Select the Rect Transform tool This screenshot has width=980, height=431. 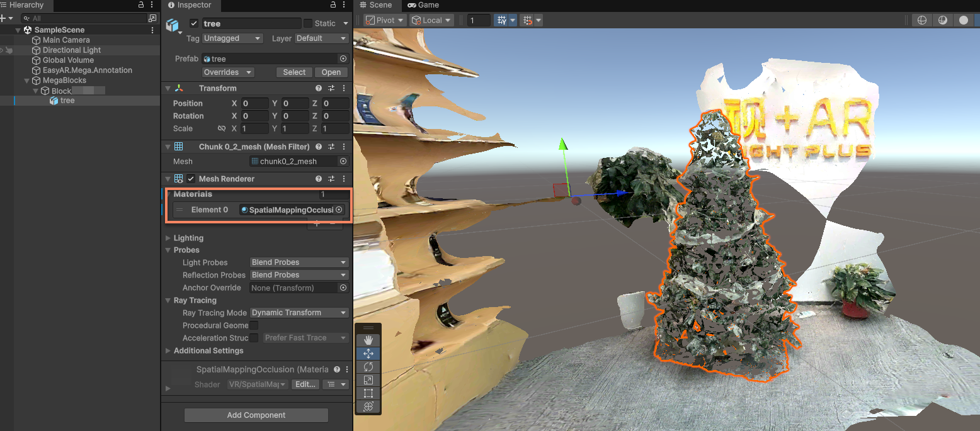click(x=368, y=393)
